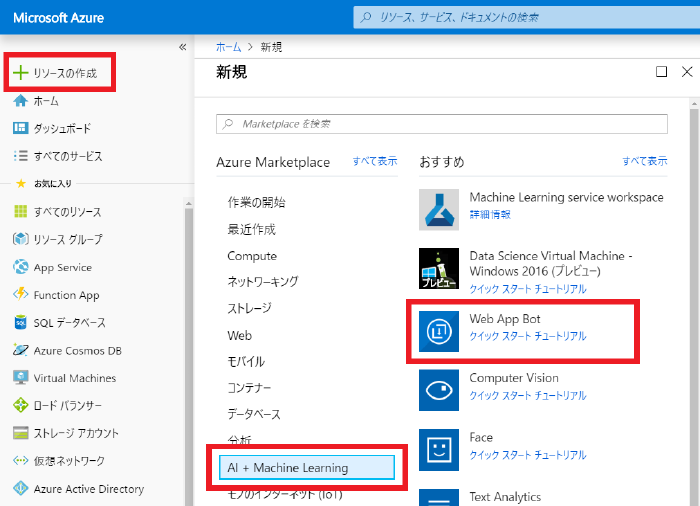This screenshot has height=506, width=700.
Task: Open the ダッシュボード sidebar label
Action: coord(62,129)
